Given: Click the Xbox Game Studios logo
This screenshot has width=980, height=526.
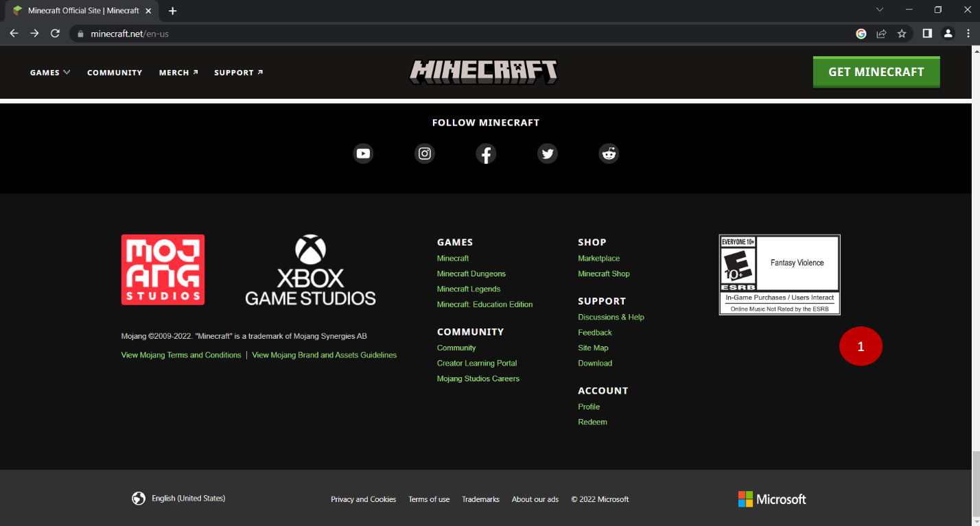Looking at the screenshot, I should tap(311, 270).
